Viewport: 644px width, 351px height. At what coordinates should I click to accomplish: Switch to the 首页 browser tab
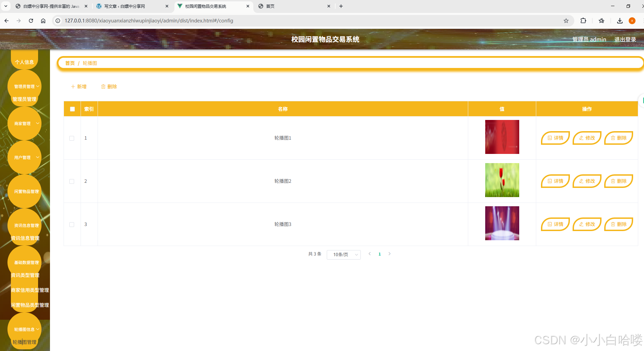294,6
